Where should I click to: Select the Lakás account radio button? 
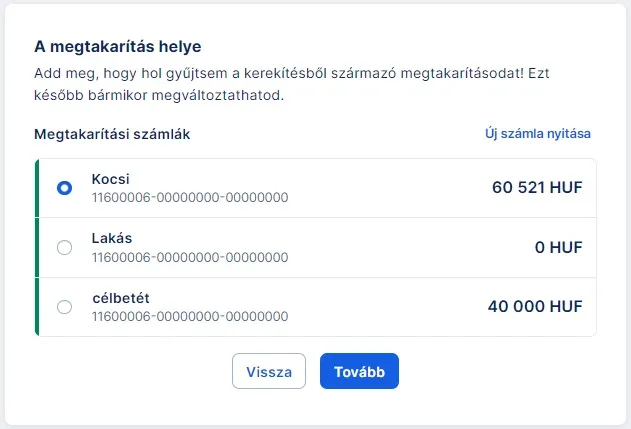[65, 248]
